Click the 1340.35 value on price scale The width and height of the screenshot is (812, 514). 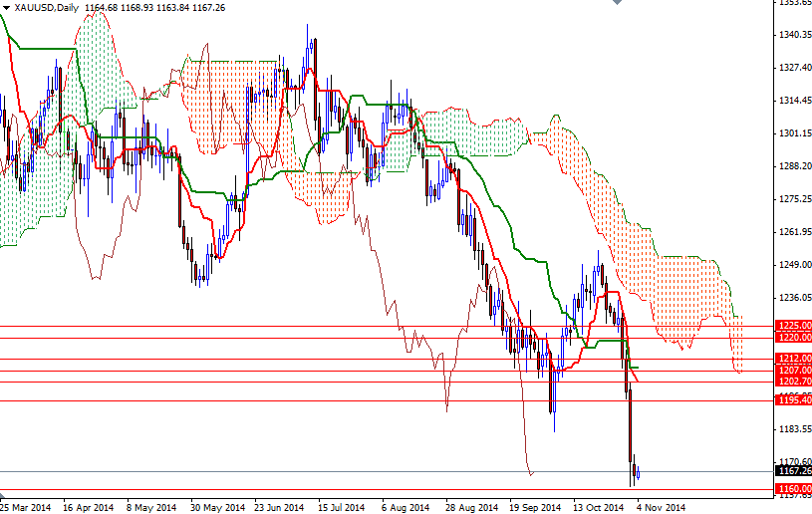(794, 35)
